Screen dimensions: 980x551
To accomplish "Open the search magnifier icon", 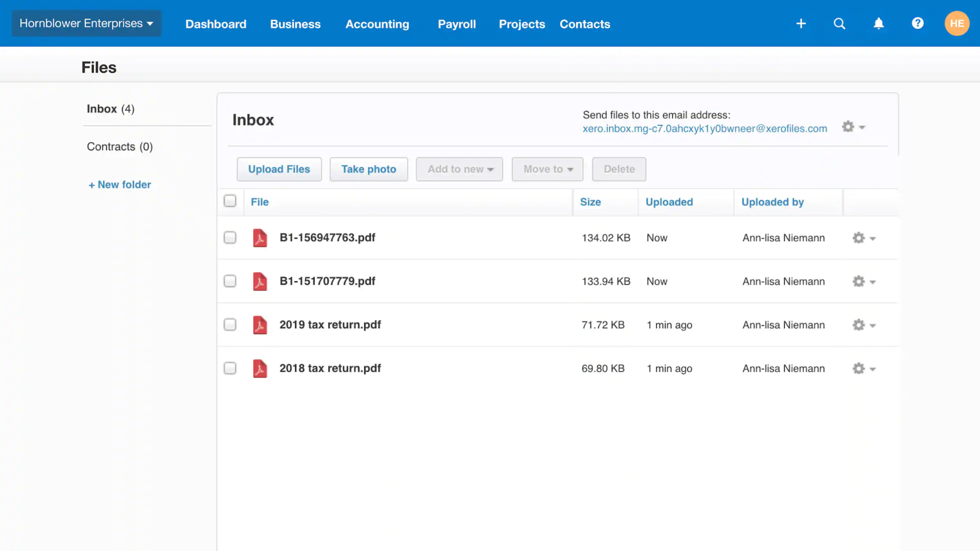I will coord(839,23).
